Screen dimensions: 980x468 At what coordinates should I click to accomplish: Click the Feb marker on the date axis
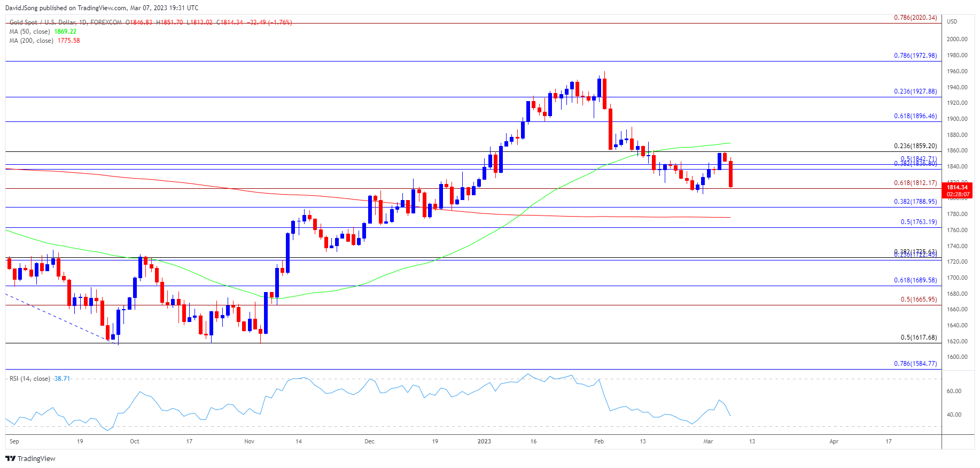coord(599,441)
